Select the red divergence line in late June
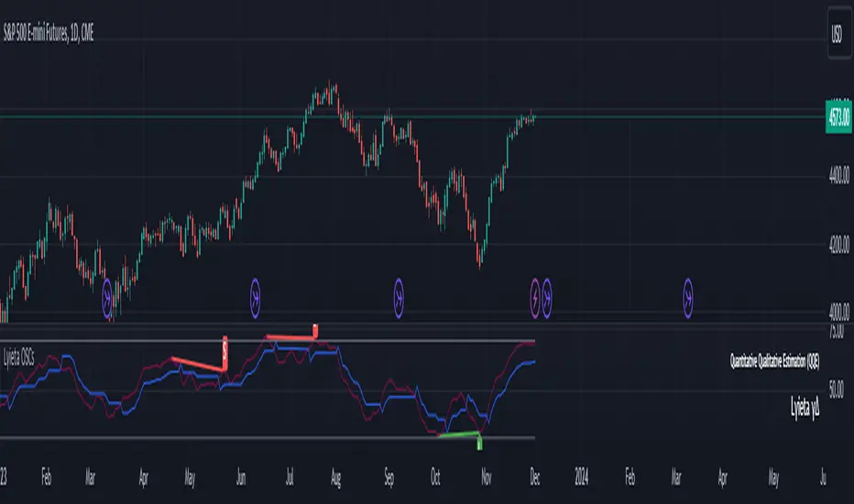Screen dimensions: 854x504 pyautogui.click(x=290, y=337)
